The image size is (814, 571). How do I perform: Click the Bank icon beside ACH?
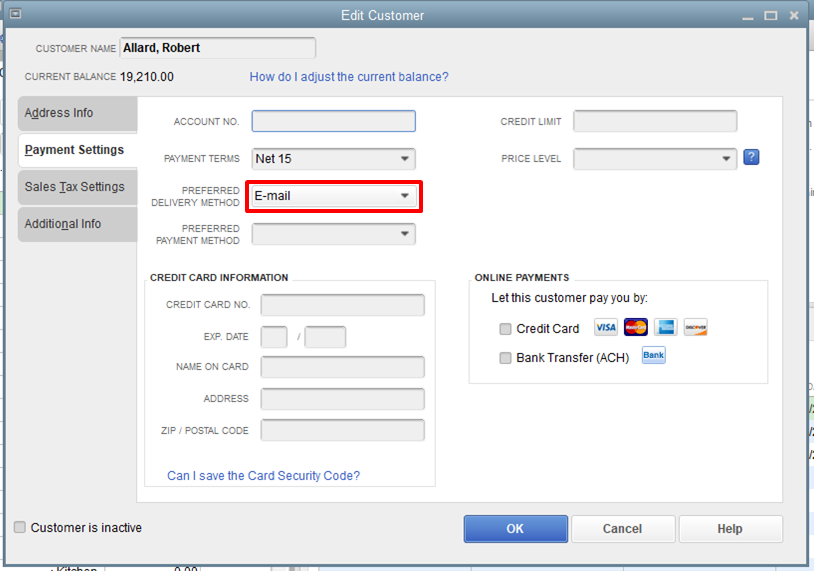(654, 356)
